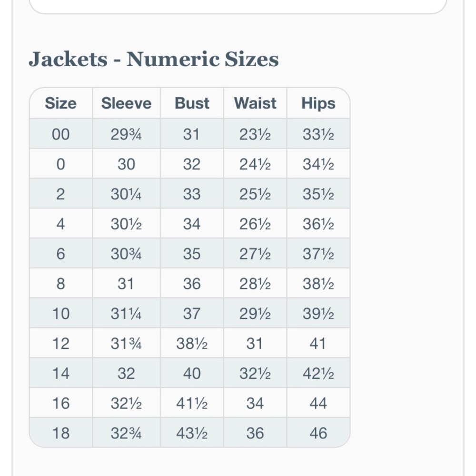Screen dimensions: 476x476
Task: Select the Sleeve column header
Action: [126, 103]
